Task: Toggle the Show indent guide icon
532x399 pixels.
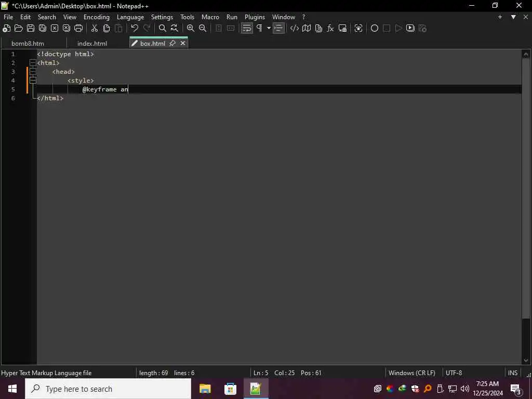Action: [x=278, y=29]
